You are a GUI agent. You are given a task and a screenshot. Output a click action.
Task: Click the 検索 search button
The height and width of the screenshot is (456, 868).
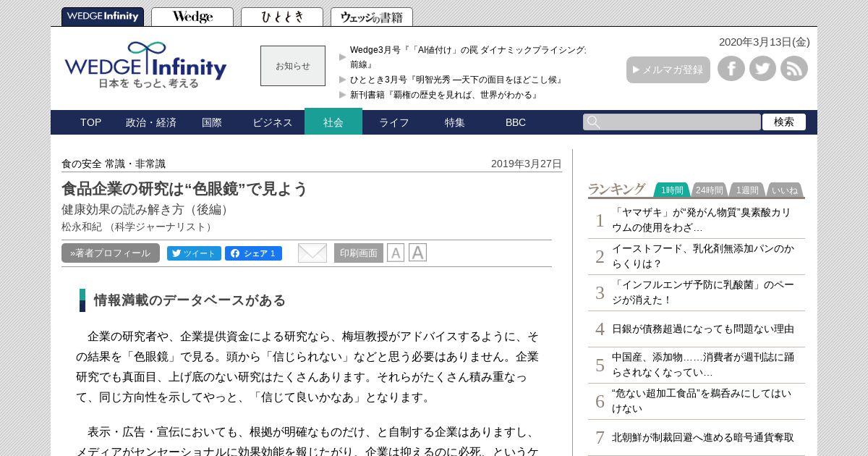[x=784, y=122]
